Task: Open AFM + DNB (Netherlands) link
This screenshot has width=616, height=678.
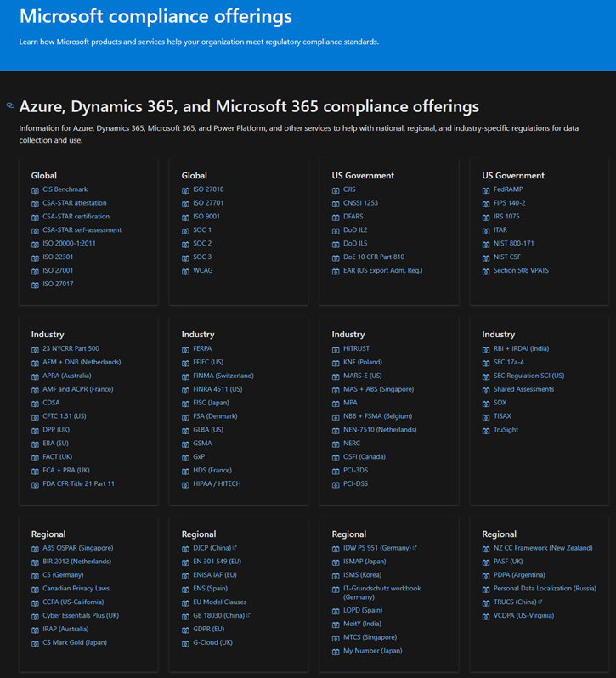Action: [82, 362]
